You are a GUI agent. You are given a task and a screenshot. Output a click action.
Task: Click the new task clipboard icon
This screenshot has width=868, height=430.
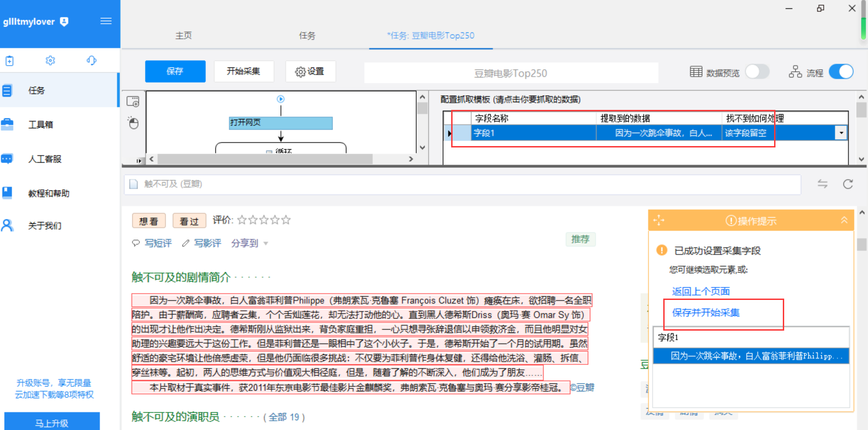click(x=10, y=60)
